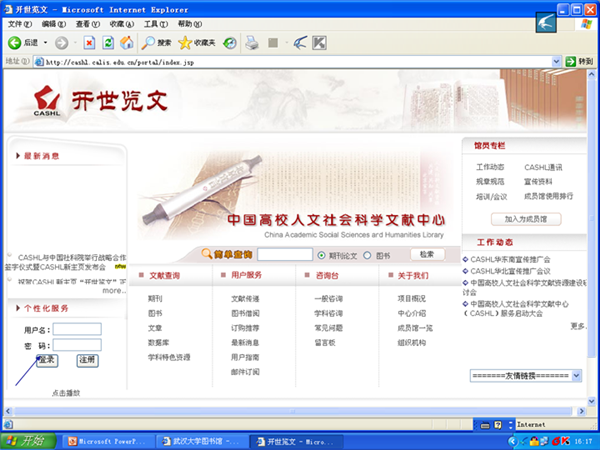Click the tray expand arrow icon

[513, 441]
